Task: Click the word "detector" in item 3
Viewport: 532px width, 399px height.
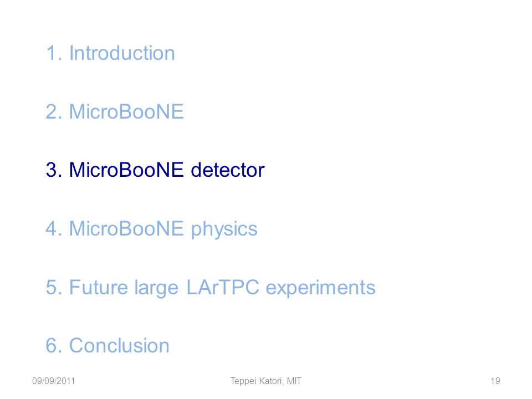Action: pyautogui.click(x=228, y=170)
